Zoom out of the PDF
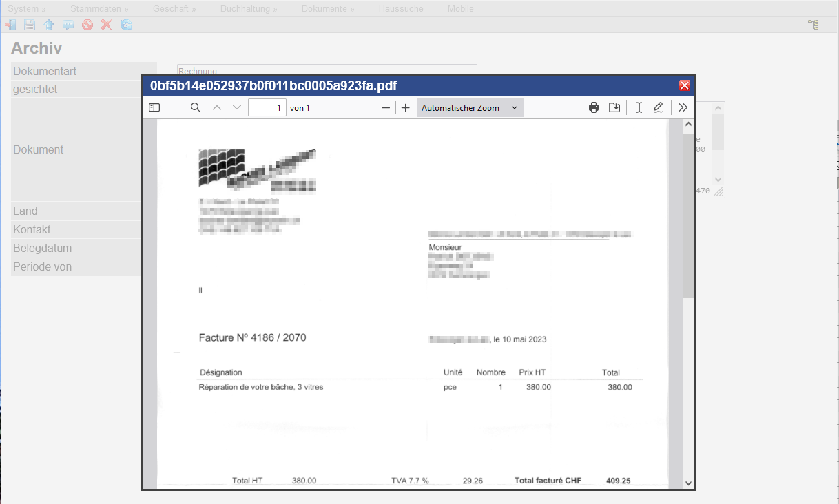 pyautogui.click(x=386, y=107)
